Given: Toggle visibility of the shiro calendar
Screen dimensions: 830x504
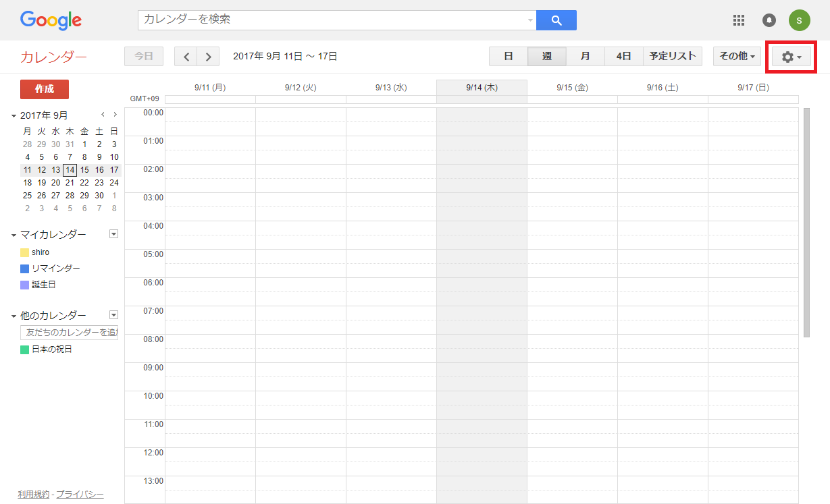Looking at the screenshot, I should tap(40, 252).
